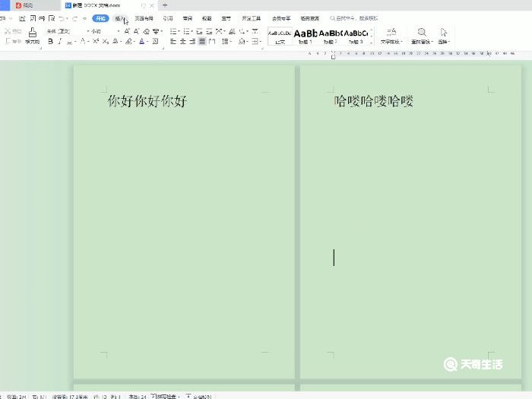This screenshot has width=532, height=399.
Task: Click the Redo arrow icon
Action: click(75, 18)
